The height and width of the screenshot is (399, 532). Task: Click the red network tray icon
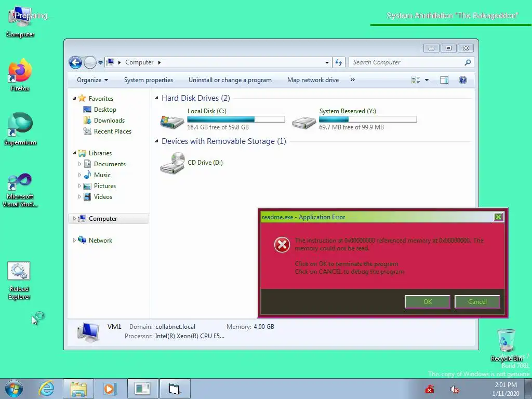click(430, 390)
